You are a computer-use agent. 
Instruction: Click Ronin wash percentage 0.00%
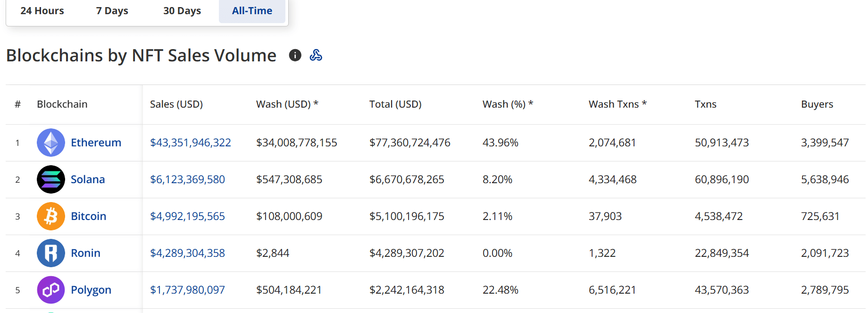point(497,253)
